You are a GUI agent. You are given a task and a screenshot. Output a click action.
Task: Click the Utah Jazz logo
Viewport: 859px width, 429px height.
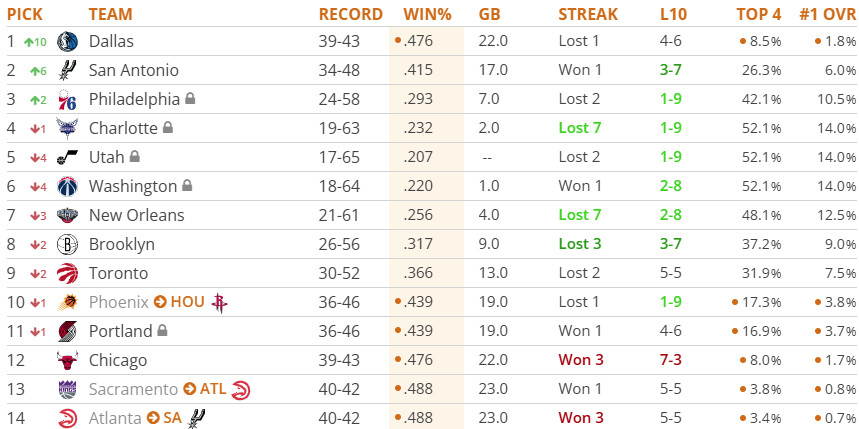[67, 157]
